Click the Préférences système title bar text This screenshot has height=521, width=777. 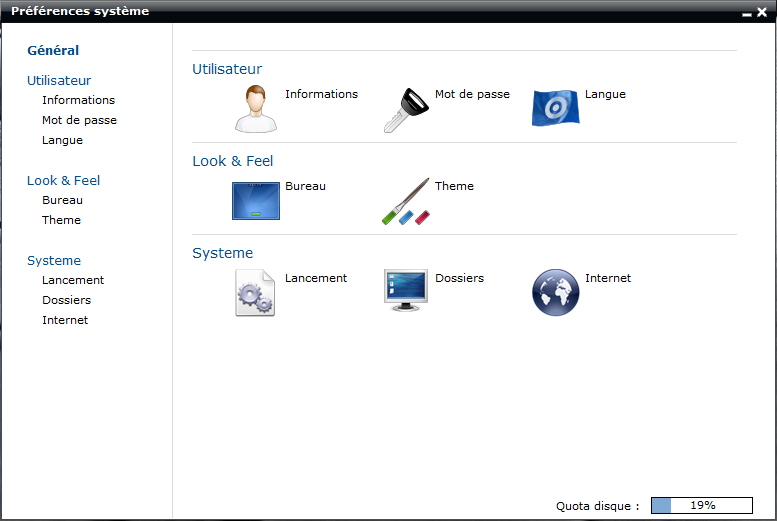80,11
